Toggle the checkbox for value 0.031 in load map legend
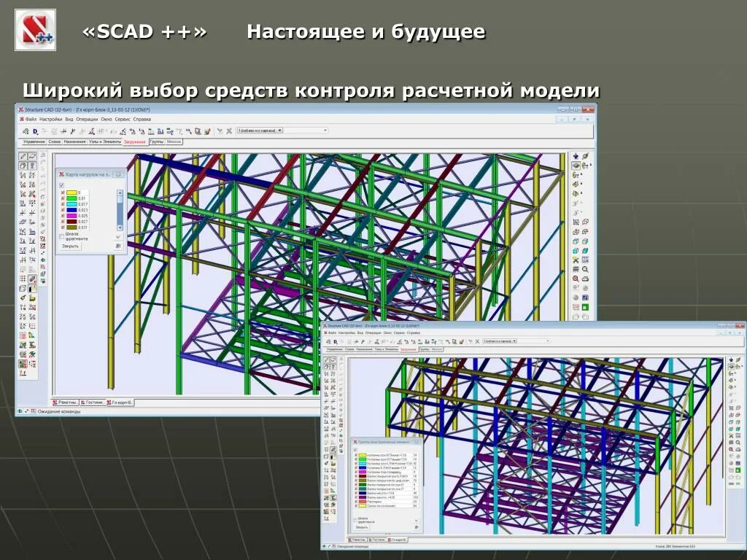This screenshot has height=560, width=747. [x=63, y=227]
